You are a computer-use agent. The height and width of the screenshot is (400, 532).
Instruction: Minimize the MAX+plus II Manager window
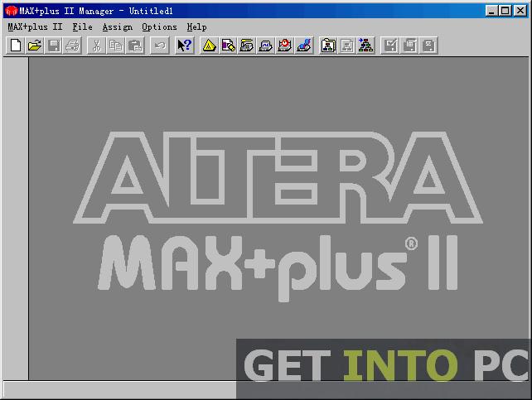pos(491,11)
